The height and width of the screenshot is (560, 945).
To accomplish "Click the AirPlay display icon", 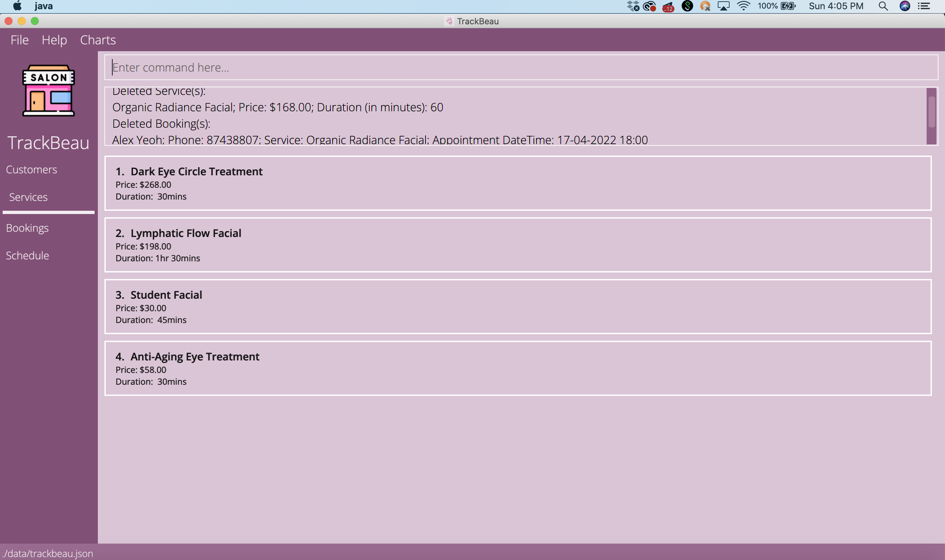I will 723,6.
